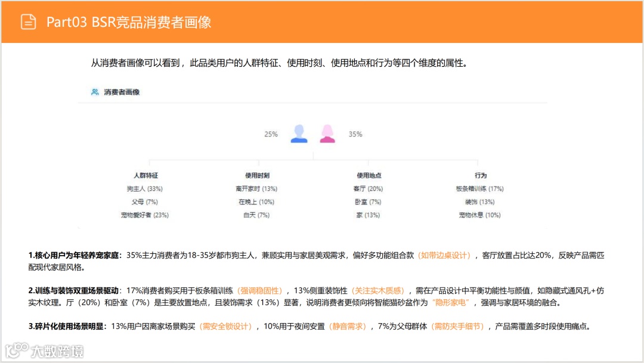Select the title Part03 BSR竞品消费者画像
The image size is (644, 363).
click(129, 22)
